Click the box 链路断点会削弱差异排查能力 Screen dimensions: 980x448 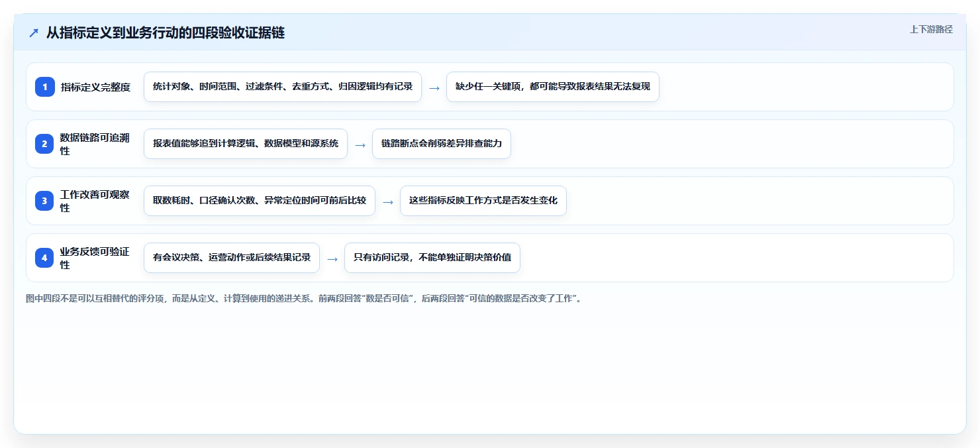[442, 144]
